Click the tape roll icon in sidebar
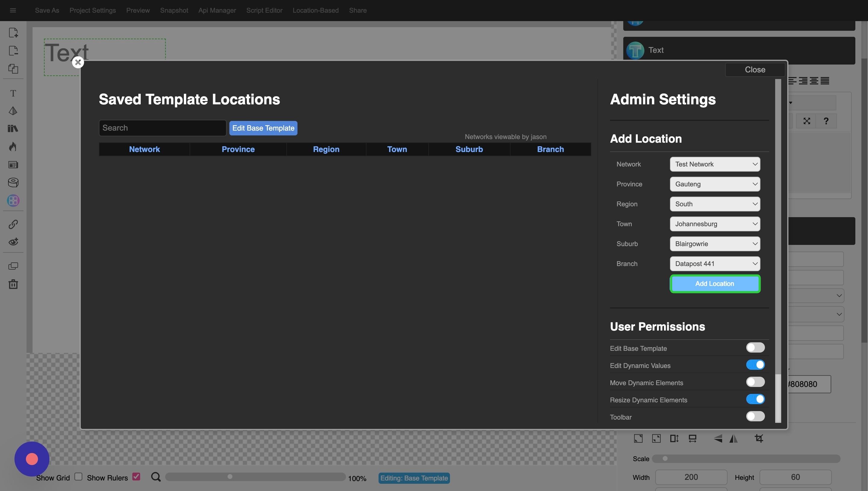 coord(13,182)
